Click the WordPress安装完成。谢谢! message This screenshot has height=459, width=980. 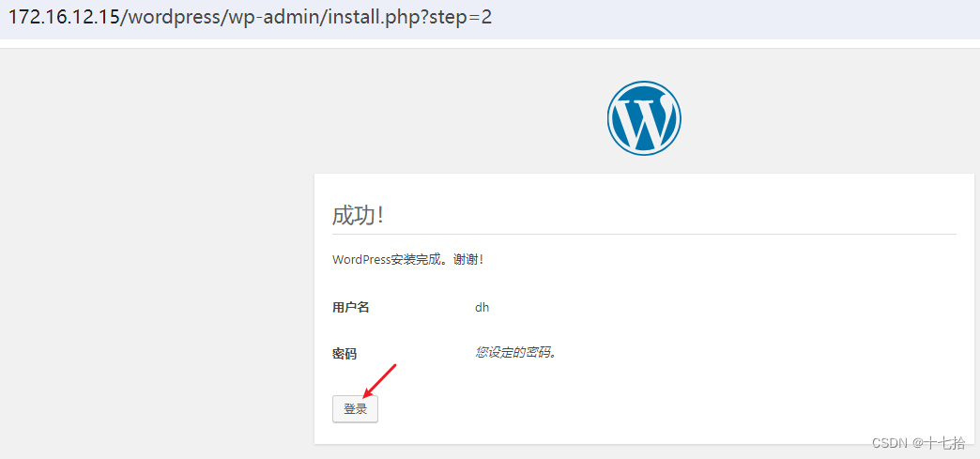[x=407, y=259]
